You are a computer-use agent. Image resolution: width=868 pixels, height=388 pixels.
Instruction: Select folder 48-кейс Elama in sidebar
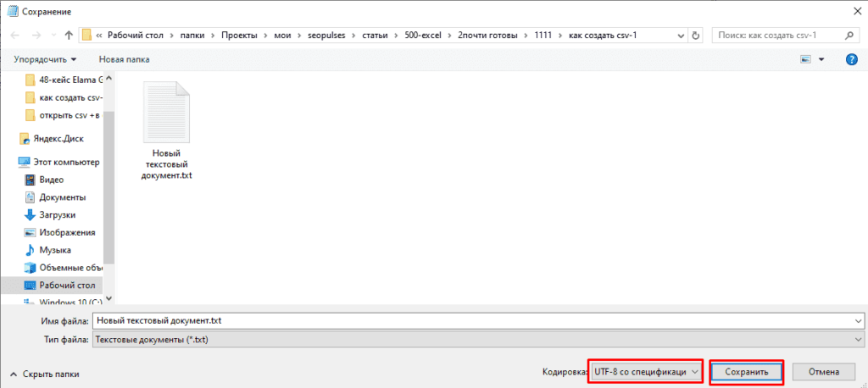[x=64, y=80]
